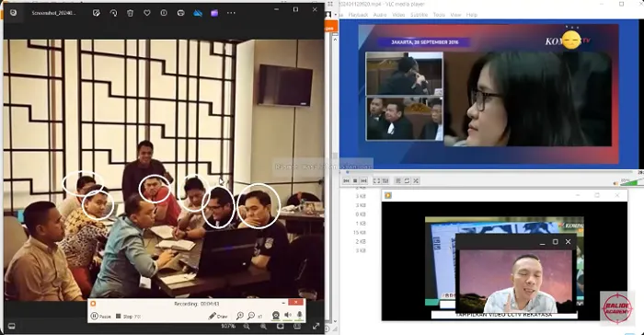The width and height of the screenshot is (644, 335).
Task: Enter fullscreen in Photos viewer
Action: tap(316, 326)
